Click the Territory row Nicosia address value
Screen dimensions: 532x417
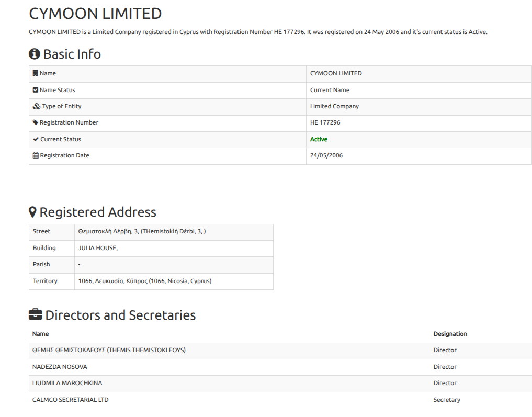tap(145, 281)
